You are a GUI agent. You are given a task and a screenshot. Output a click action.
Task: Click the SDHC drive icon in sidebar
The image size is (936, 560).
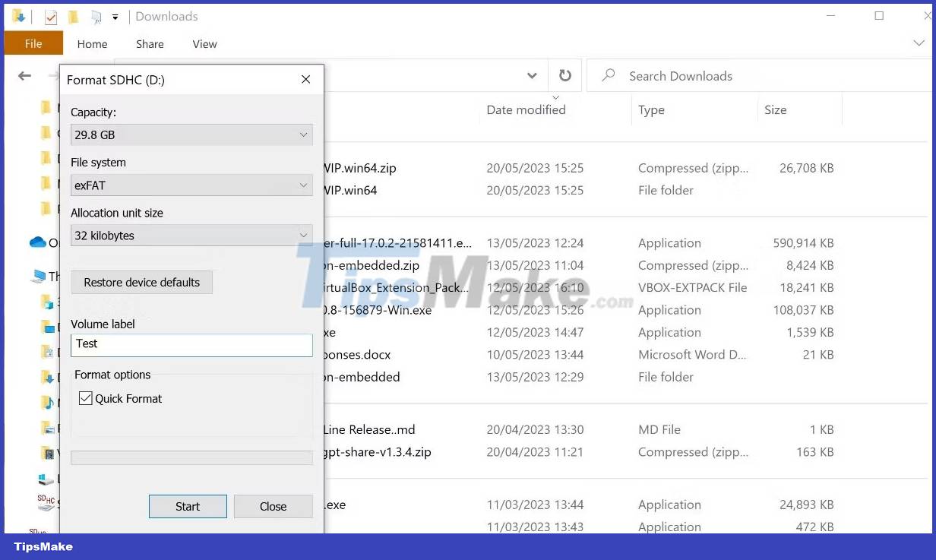46,502
